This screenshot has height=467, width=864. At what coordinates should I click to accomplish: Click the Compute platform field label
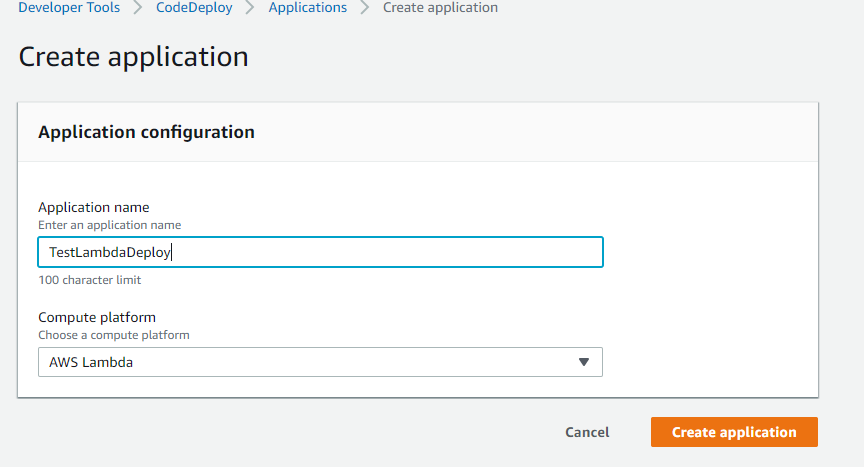(97, 317)
